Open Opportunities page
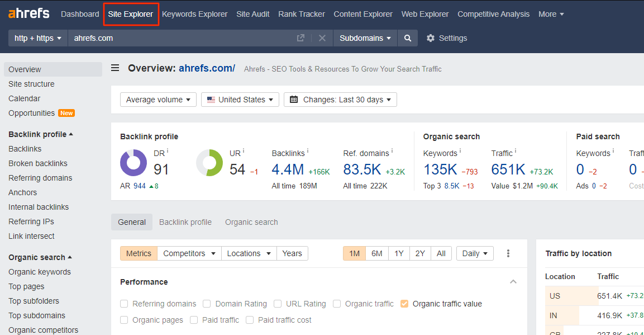644x335 pixels. 32,113
